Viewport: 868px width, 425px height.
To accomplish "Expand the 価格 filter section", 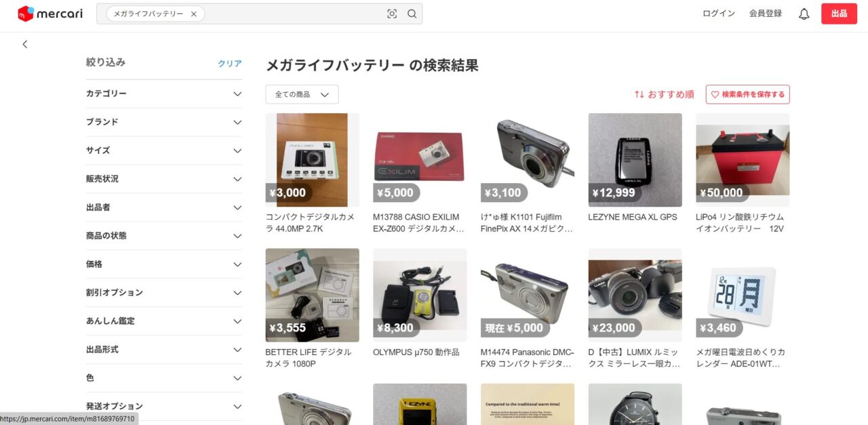I will click(163, 264).
